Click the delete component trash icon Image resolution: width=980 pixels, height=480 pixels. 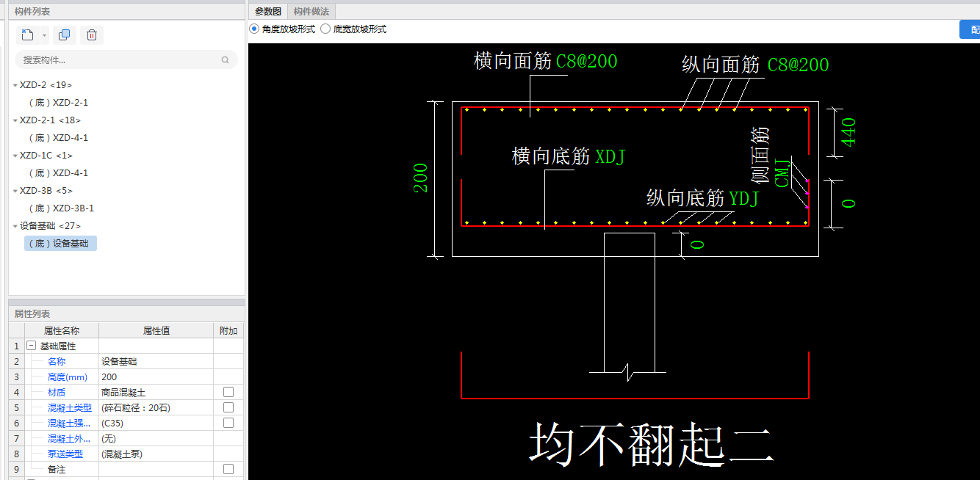coord(91,34)
